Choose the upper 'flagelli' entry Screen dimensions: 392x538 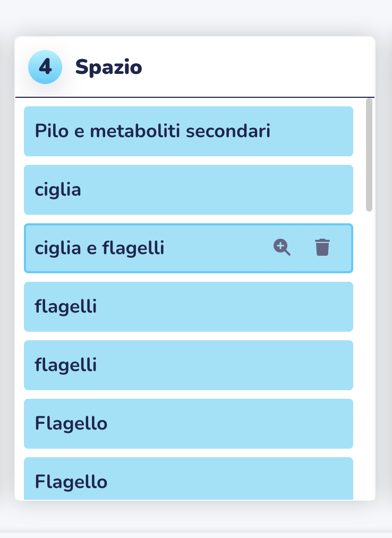pos(188,307)
